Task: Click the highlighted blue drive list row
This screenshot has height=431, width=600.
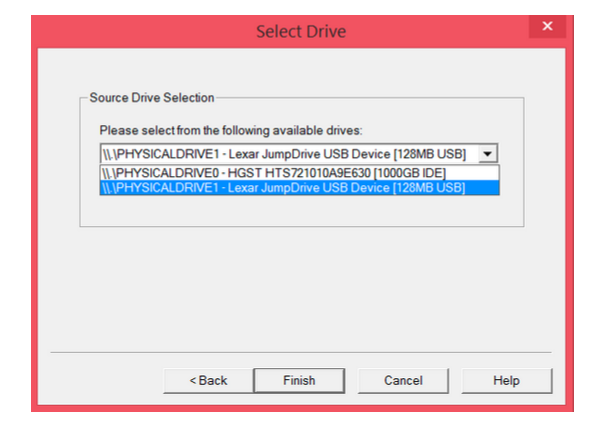Action: (x=283, y=187)
